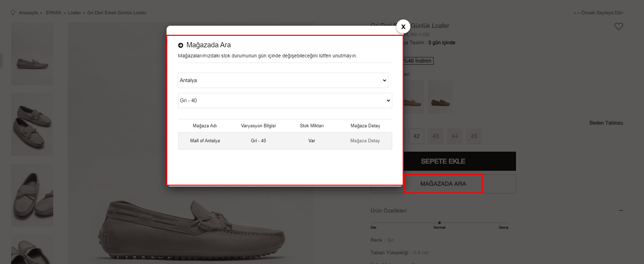Click the SEPETE EKLE button
644x264 pixels.
pos(443,161)
